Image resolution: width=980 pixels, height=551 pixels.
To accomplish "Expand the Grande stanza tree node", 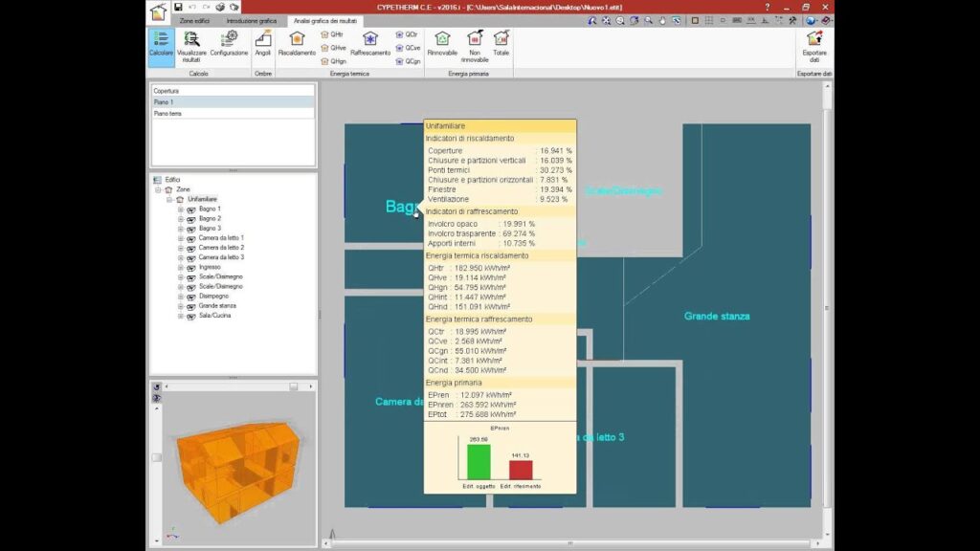I will click(x=180, y=306).
